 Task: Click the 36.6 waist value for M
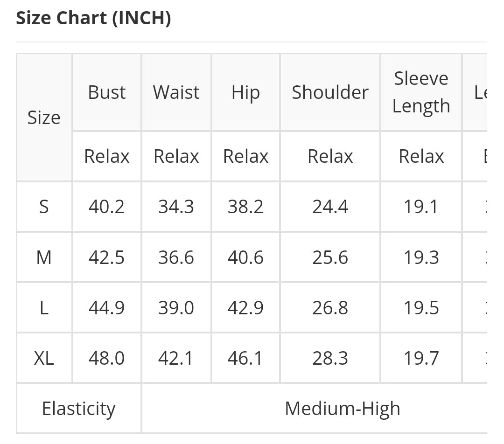pos(176,257)
